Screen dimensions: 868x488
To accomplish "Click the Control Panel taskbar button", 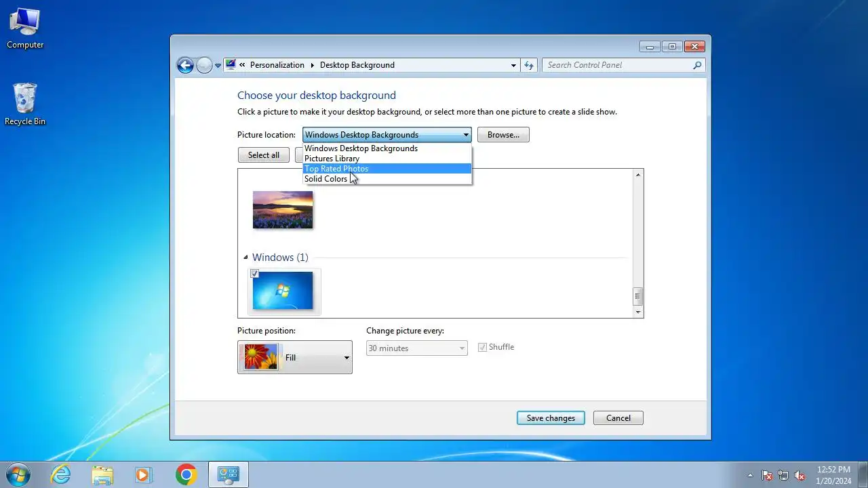I will pos(228,474).
